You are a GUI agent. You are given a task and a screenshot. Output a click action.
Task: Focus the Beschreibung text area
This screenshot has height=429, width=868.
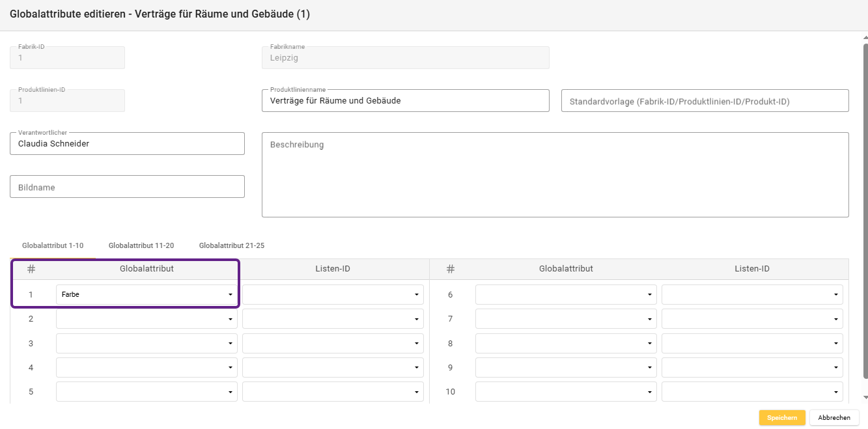tap(555, 175)
